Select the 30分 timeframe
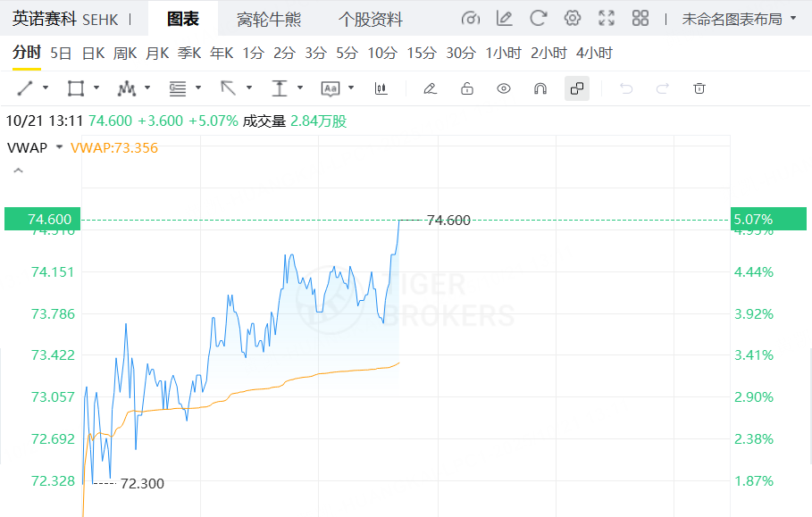 [x=461, y=53]
